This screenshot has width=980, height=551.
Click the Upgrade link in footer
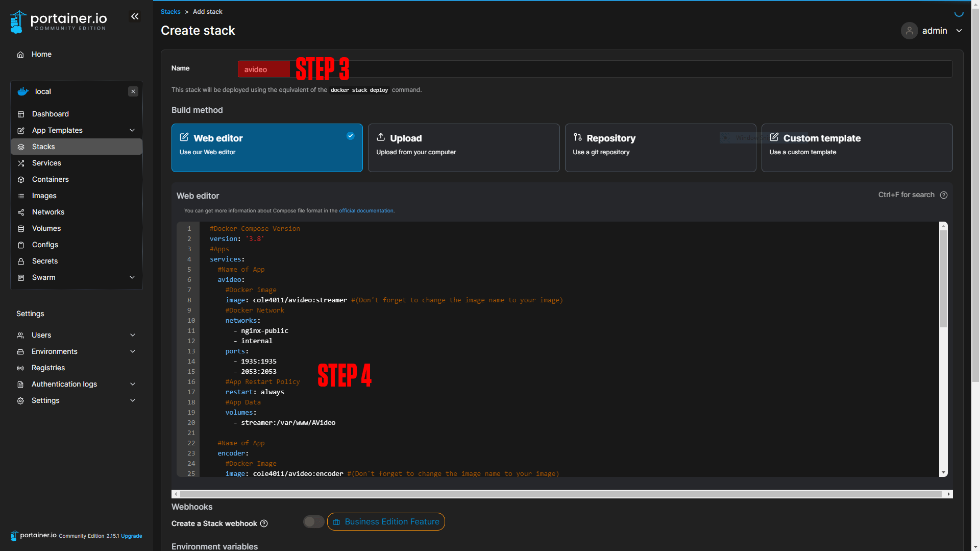pyautogui.click(x=132, y=536)
